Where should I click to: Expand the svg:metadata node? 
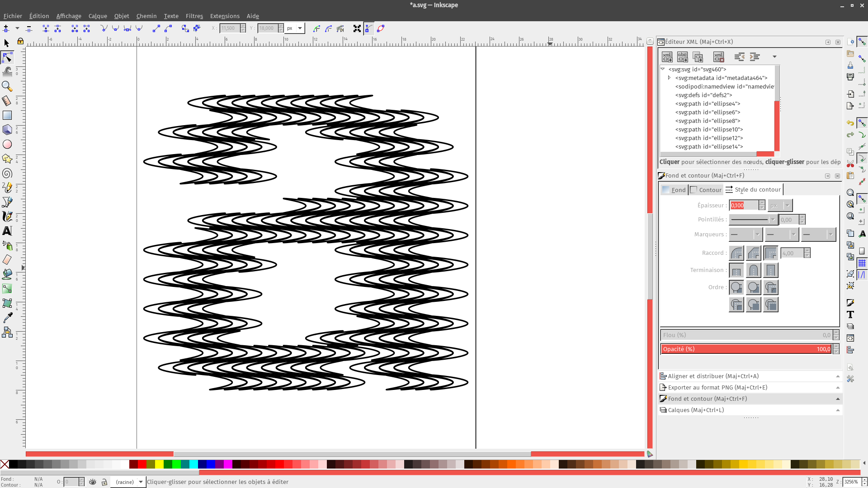click(670, 78)
